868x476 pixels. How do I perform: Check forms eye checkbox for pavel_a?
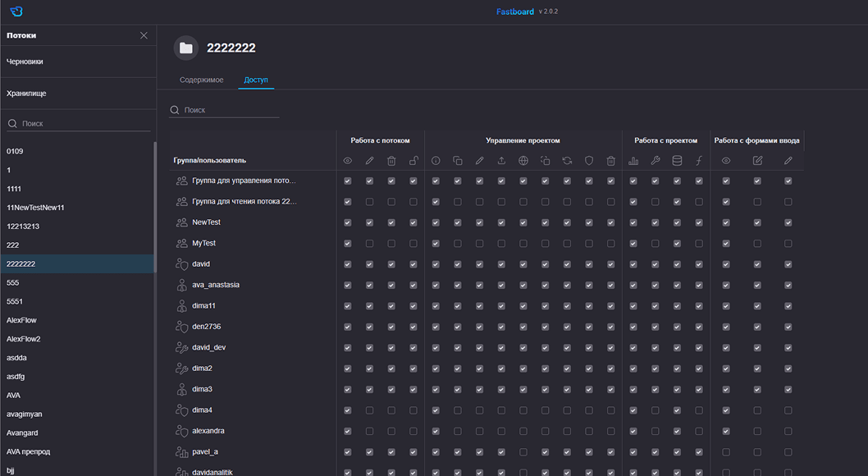click(x=726, y=452)
